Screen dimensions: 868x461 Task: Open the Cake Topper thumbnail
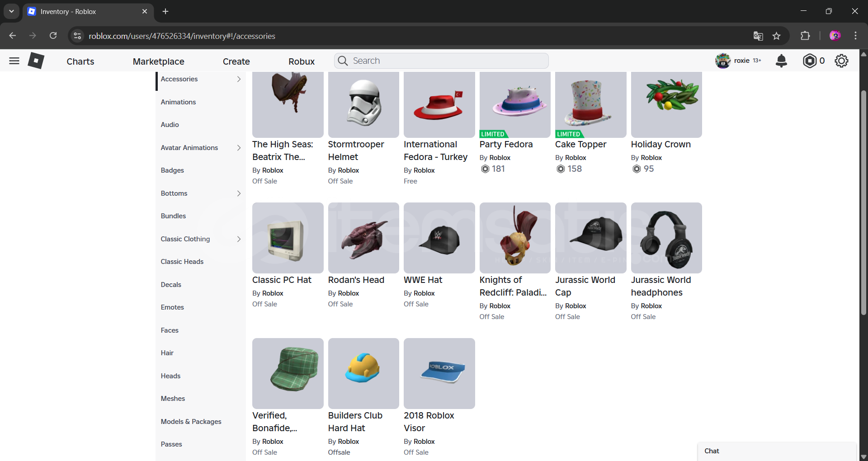(x=590, y=104)
